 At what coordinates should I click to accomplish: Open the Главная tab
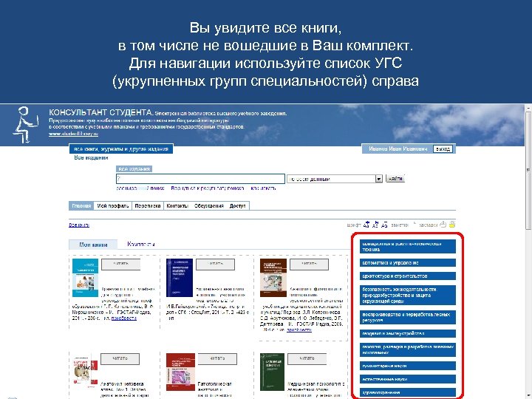(x=81, y=206)
